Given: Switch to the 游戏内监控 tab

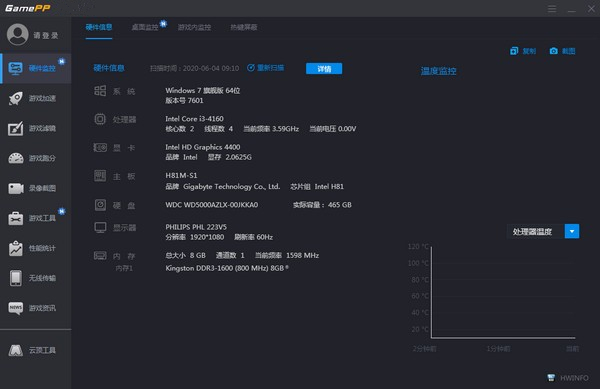Looking at the screenshot, I should tap(194, 27).
